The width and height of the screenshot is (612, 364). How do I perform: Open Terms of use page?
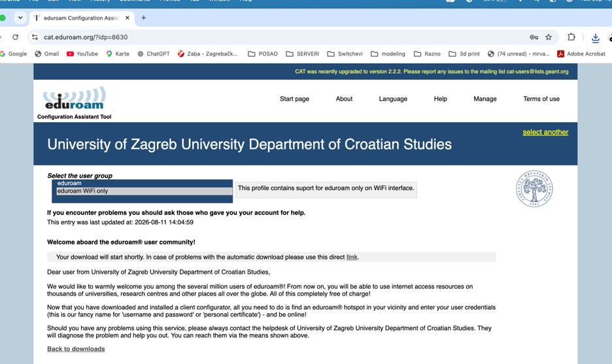tap(541, 99)
